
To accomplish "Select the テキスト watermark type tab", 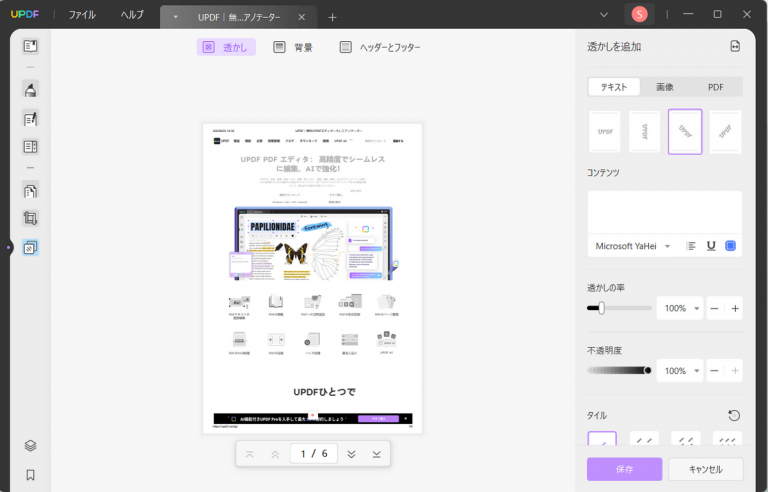I will pyautogui.click(x=614, y=87).
